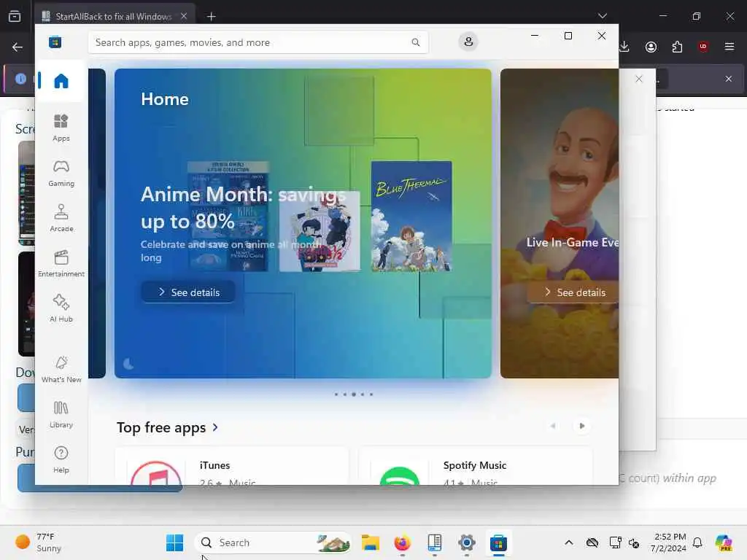Click the left arrow of Top free apps
747x560 pixels.
coord(553,426)
